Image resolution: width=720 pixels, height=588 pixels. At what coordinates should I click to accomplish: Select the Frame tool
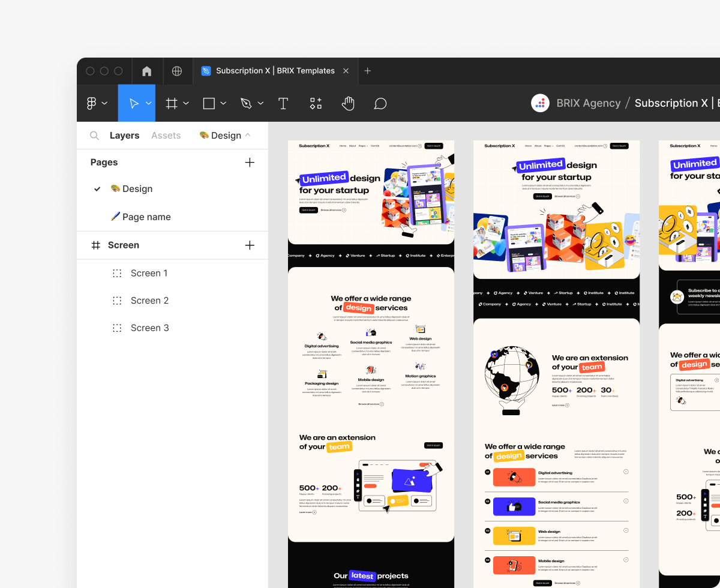pyautogui.click(x=172, y=103)
